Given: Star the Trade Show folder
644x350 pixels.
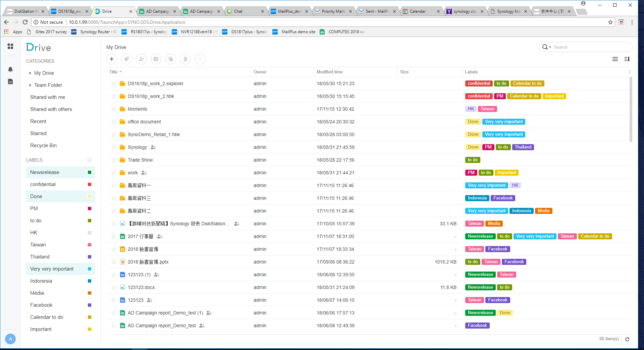Looking at the screenshot, I should [x=114, y=160].
